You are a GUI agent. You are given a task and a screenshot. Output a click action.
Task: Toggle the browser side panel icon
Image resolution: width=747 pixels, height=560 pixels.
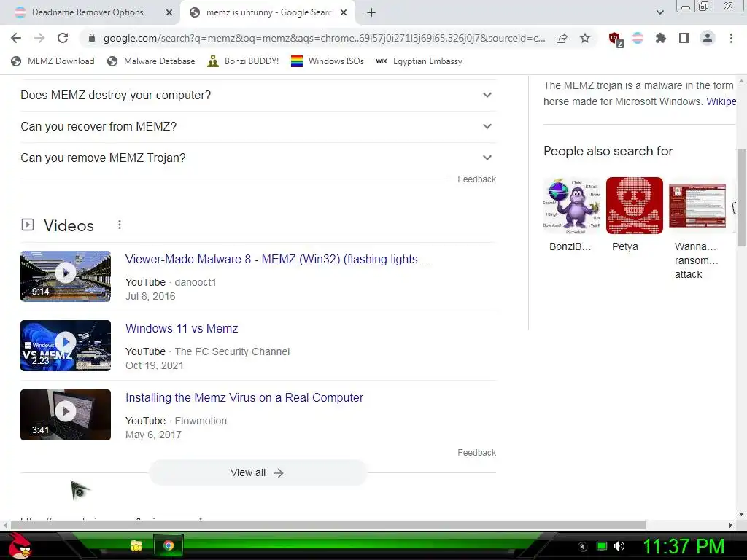click(684, 38)
